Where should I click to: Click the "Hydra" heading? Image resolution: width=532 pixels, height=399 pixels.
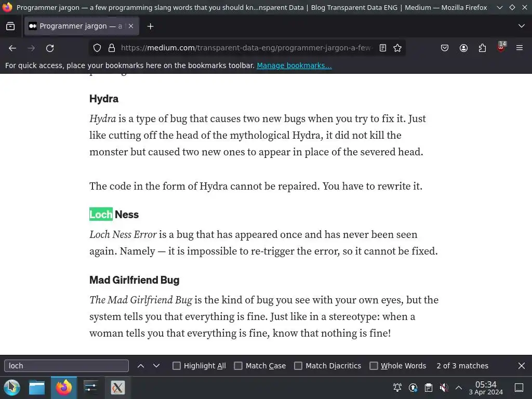click(x=104, y=99)
